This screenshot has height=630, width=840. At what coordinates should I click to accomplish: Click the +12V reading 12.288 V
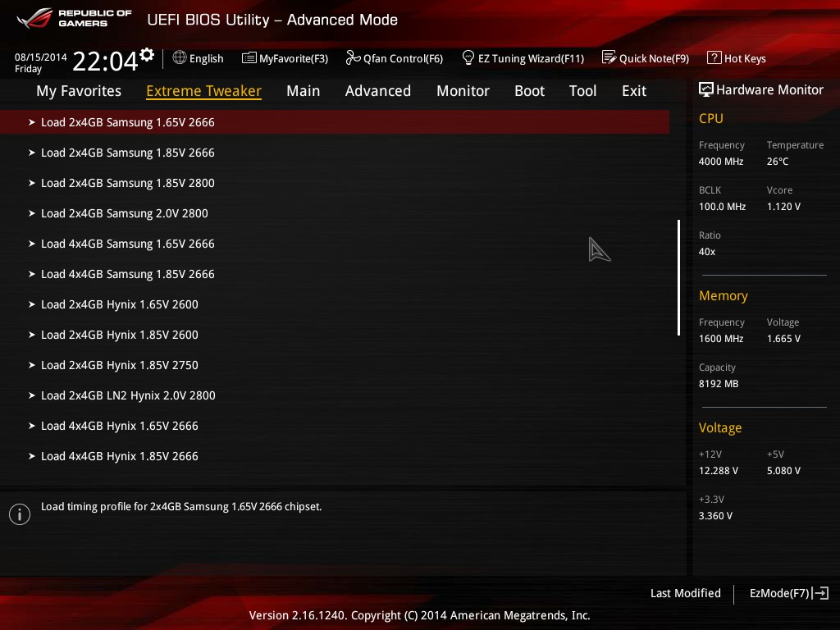[x=718, y=470]
